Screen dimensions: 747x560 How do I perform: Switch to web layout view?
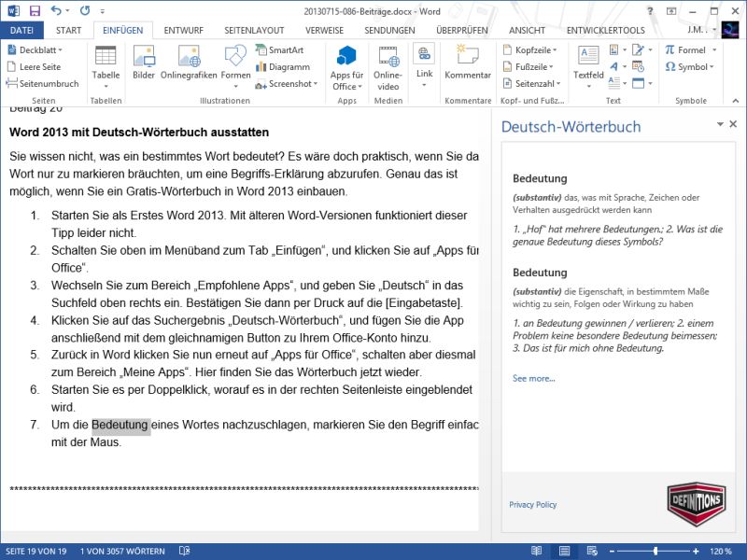coord(592,551)
